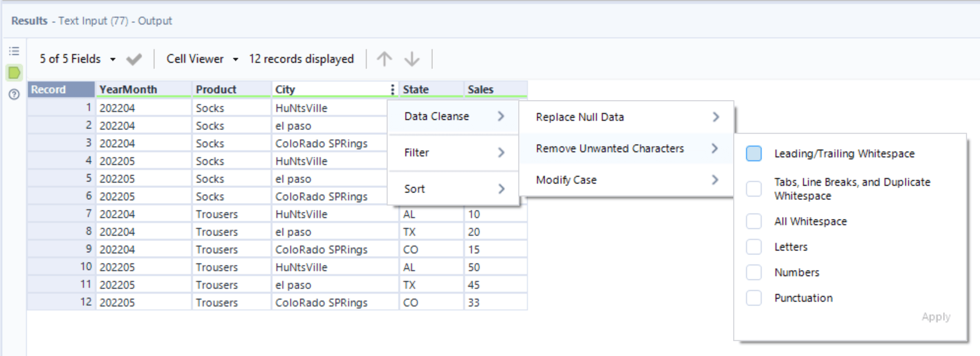Click the list view icon in left sidebar
Screen dimensions: 980x356
pyautogui.click(x=14, y=51)
